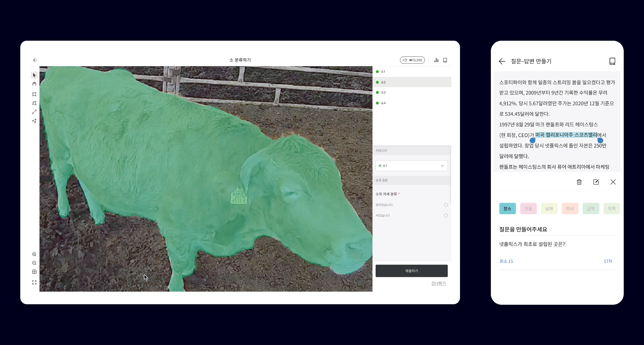Screen dimensions: 644x345
Task: Select the bounding box tool
Action: [34, 94]
